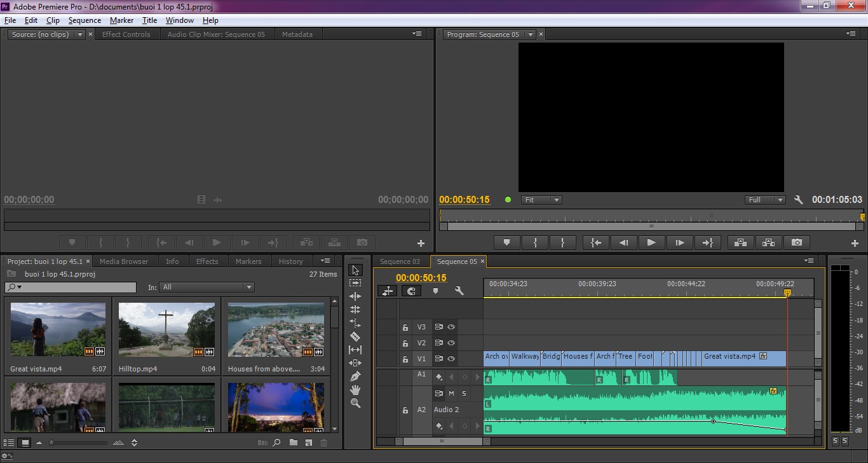Open the Sequence menu
Viewport: 868px width, 463px height.
[x=85, y=20]
